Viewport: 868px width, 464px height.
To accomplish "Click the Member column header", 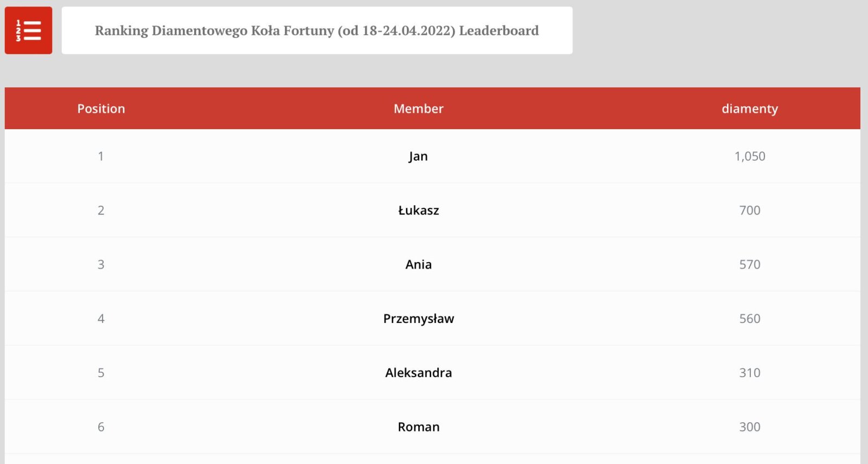I will [418, 109].
